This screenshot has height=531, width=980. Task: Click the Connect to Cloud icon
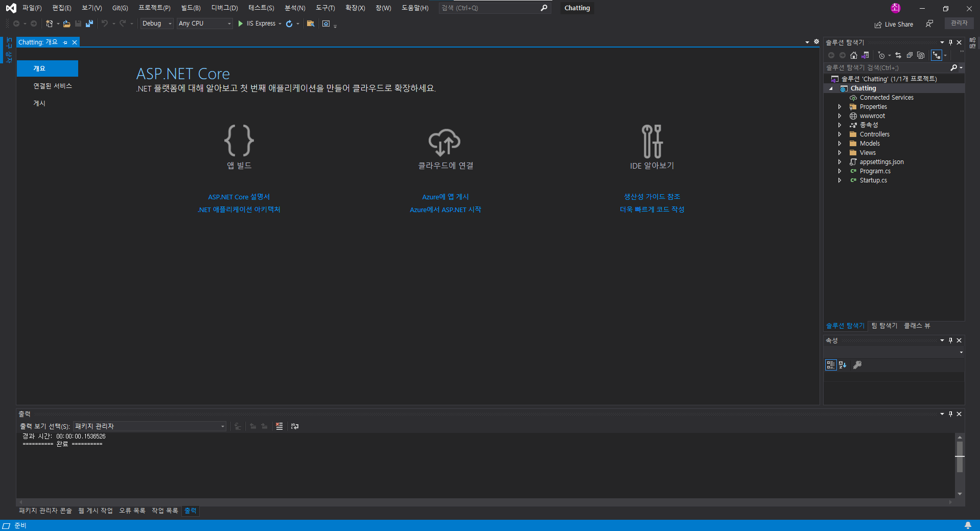coord(445,142)
